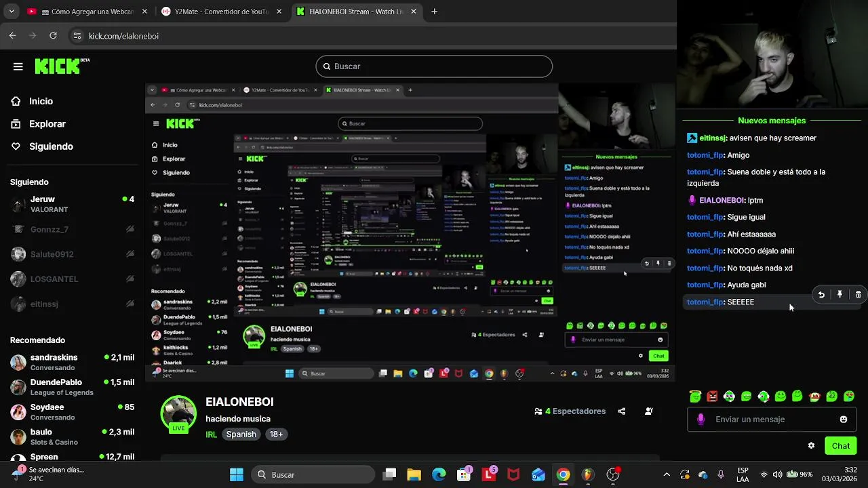Click the 18+ tag
868x488 pixels.
(x=276, y=434)
